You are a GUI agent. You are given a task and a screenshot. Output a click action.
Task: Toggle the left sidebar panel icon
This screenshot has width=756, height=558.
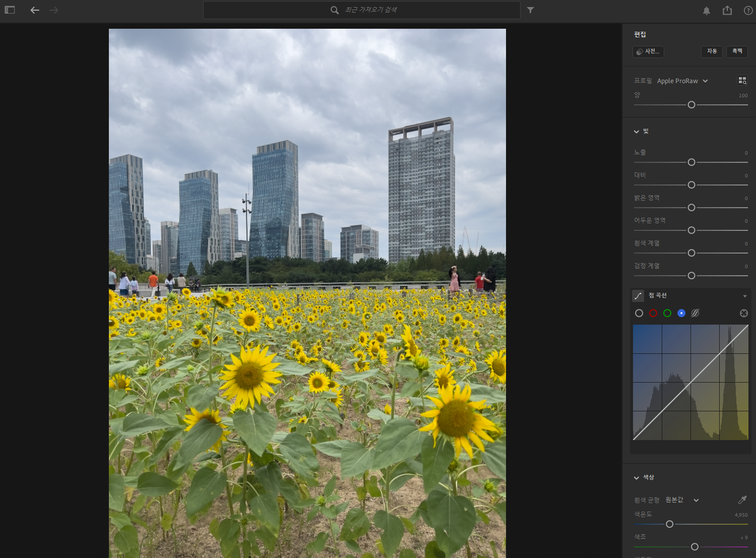coord(10,10)
